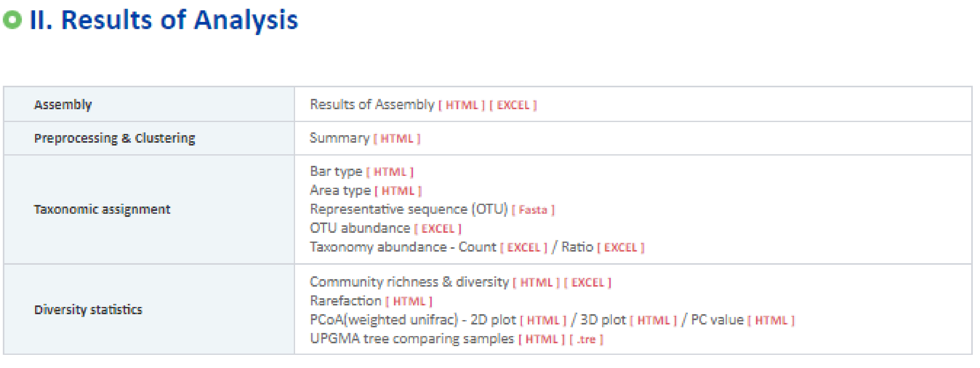The height and width of the screenshot is (368, 980).
Task: Open OTU abundance EXCEL link
Action: [437, 229]
